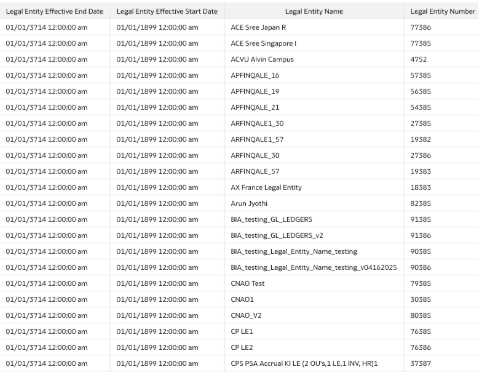Click the ARFINQALE1_30 name cell
478x372 pixels.
[257, 123]
